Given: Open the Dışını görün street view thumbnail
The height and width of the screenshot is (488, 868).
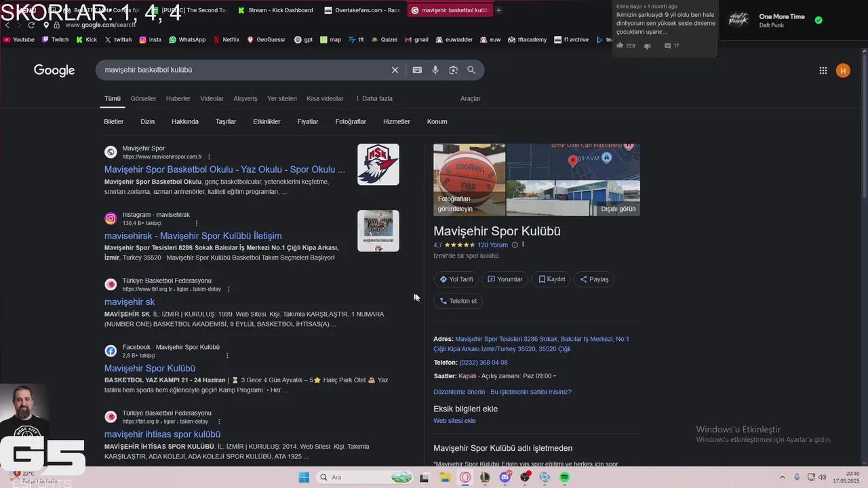Looking at the screenshot, I should [573, 198].
